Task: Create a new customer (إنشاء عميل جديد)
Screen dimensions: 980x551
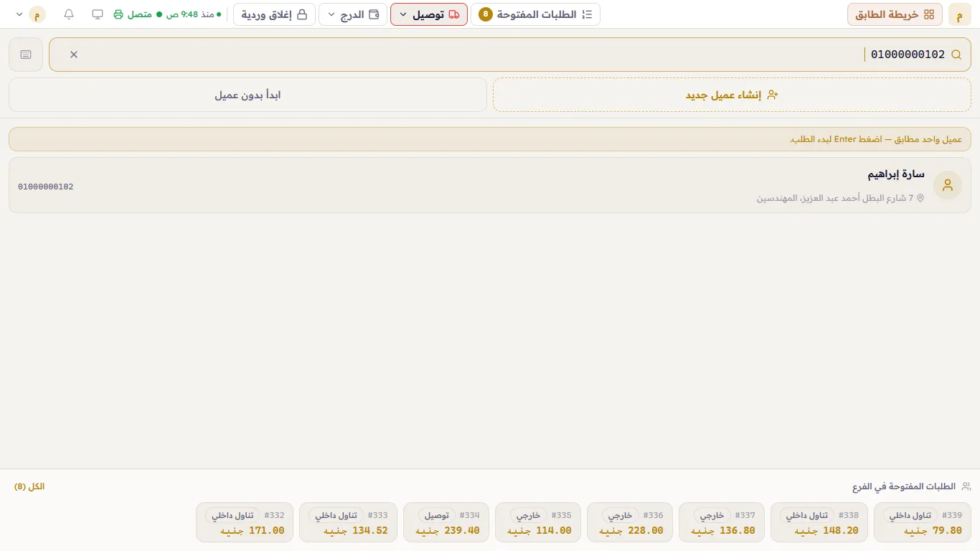Action: 732,95
